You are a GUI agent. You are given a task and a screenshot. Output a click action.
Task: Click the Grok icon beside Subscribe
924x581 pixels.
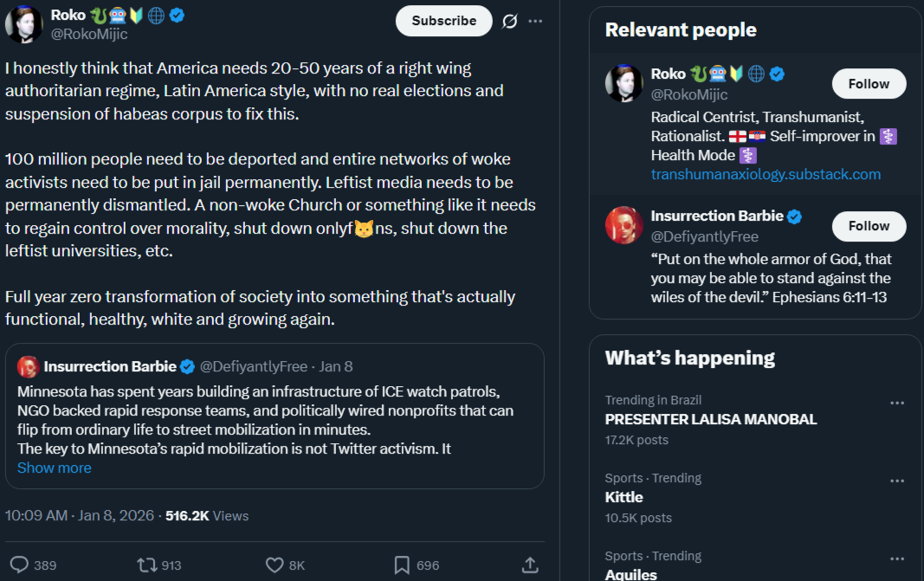point(510,21)
